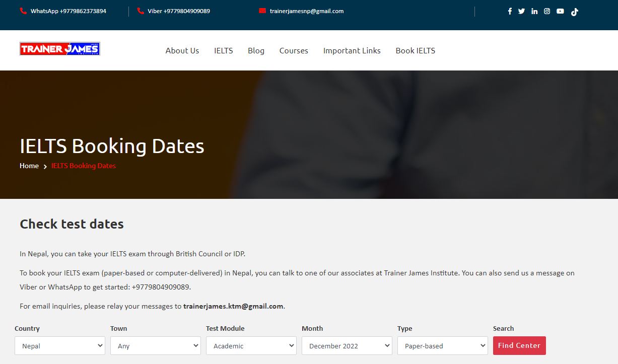Screen dimensions: 618x364
Task: Go to the Courses menu item
Action: click(x=294, y=51)
